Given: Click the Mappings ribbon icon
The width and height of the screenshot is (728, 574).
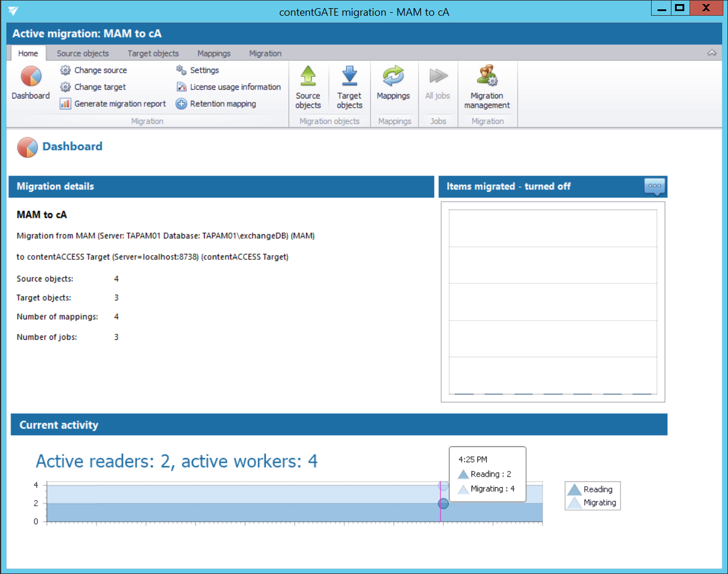Looking at the screenshot, I should click(393, 76).
